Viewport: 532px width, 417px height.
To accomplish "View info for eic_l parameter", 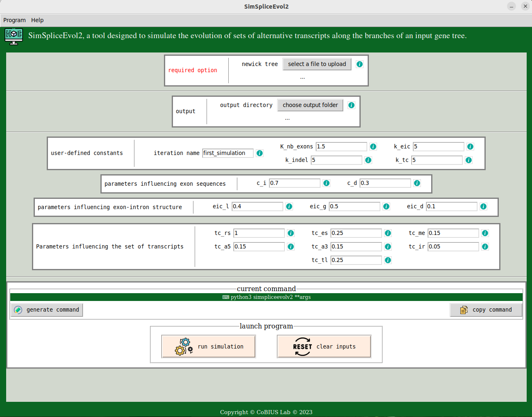I will coord(289,207).
